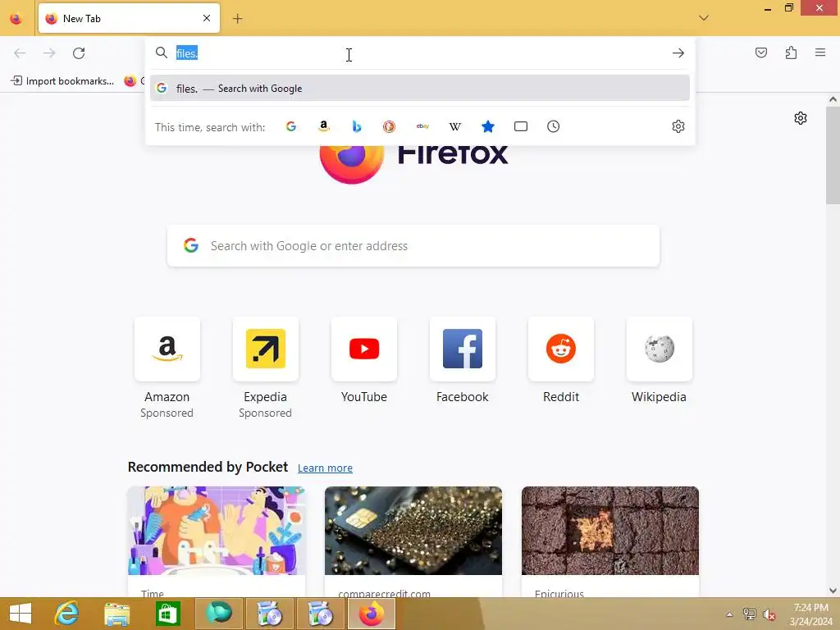Open the comparecredit.com Pocket story card
Image resolution: width=840 pixels, height=630 pixels.
413,541
